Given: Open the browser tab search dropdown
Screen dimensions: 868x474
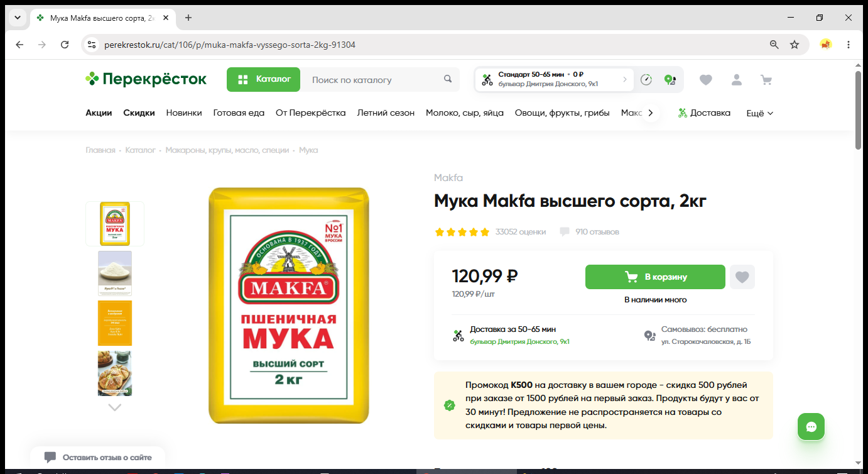Looking at the screenshot, I should click(x=18, y=18).
